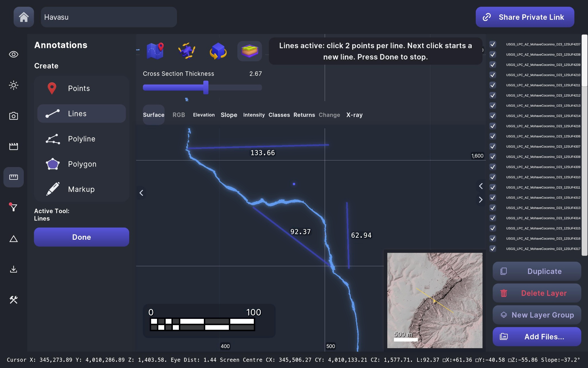The width and height of the screenshot is (588, 368).
Task: Click the 2.67 thickness value
Action: tap(256, 74)
